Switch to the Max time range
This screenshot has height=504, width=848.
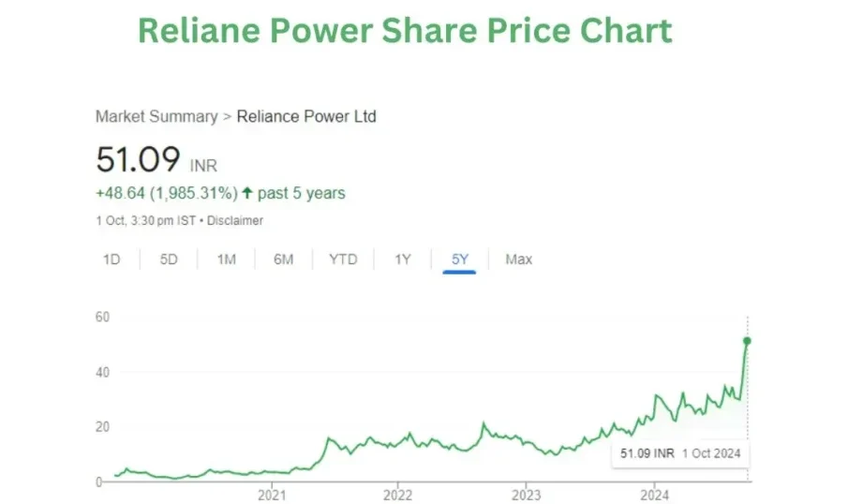518,259
